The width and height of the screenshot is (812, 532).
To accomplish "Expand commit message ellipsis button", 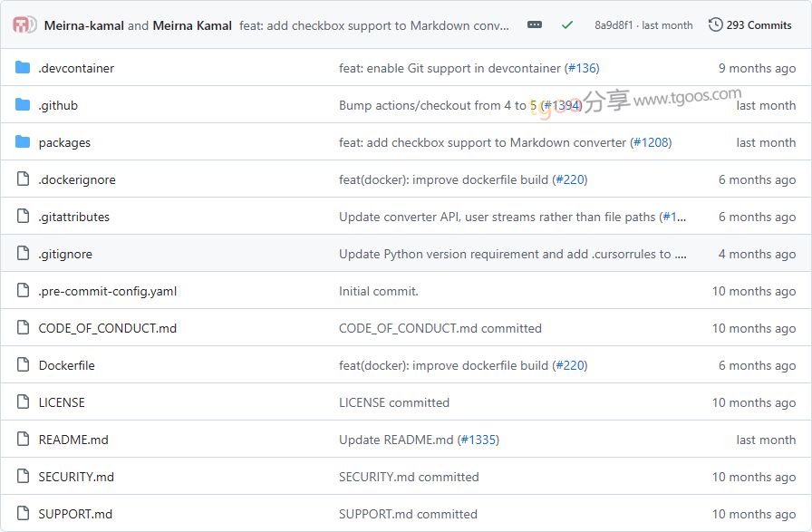I will pyautogui.click(x=535, y=24).
